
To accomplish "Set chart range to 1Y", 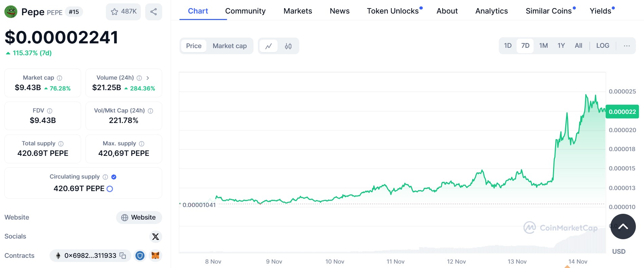I will (x=561, y=45).
